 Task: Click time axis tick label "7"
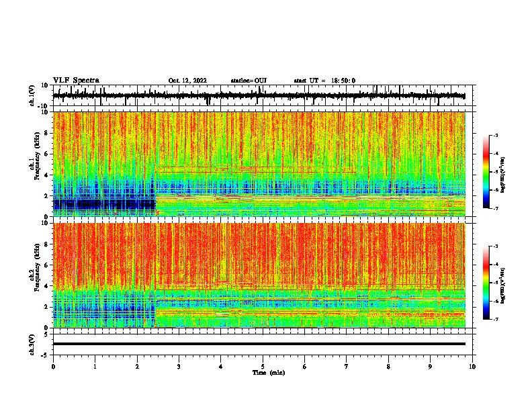(347, 367)
